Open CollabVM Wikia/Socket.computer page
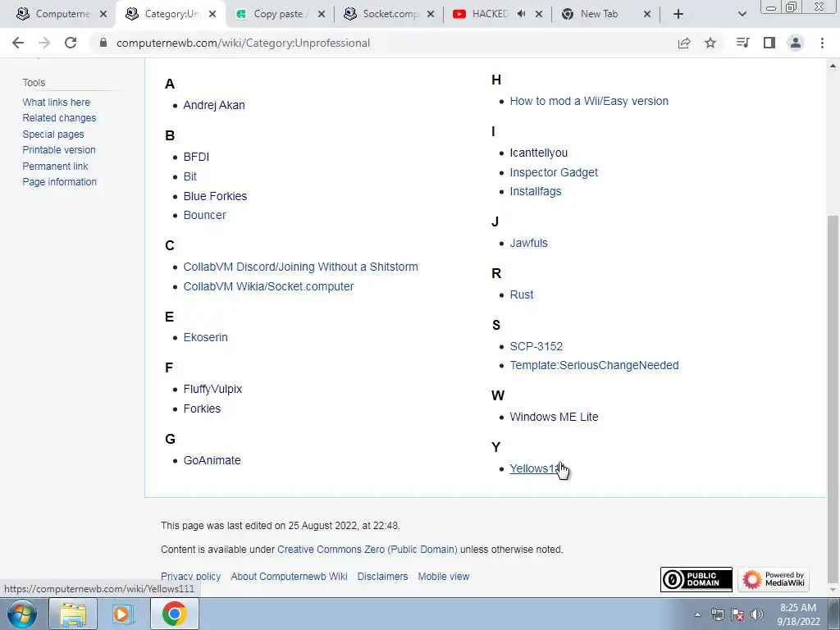The width and height of the screenshot is (840, 630). click(268, 286)
